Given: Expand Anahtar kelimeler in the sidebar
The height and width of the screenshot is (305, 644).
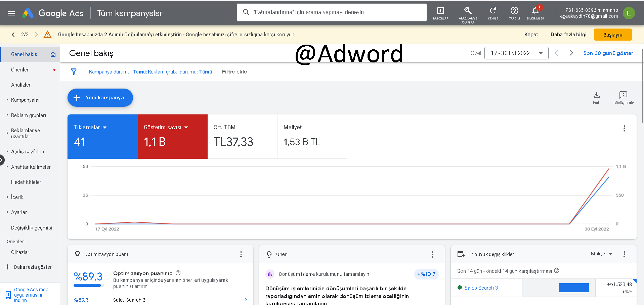Looking at the screenshot, I should [7, 167].
